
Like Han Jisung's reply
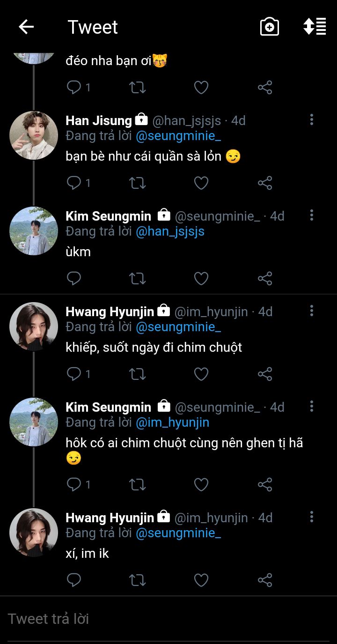(x=201, y=183)
